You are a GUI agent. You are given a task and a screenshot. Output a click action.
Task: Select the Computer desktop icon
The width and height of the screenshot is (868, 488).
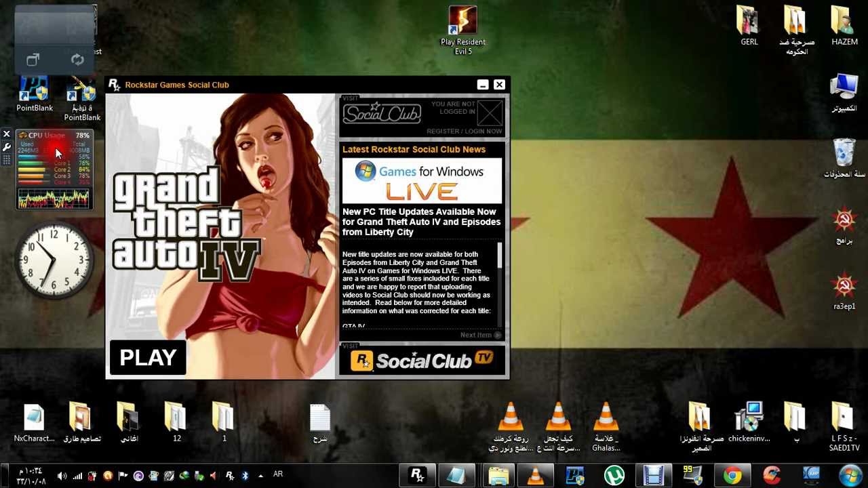pos(844,94)
